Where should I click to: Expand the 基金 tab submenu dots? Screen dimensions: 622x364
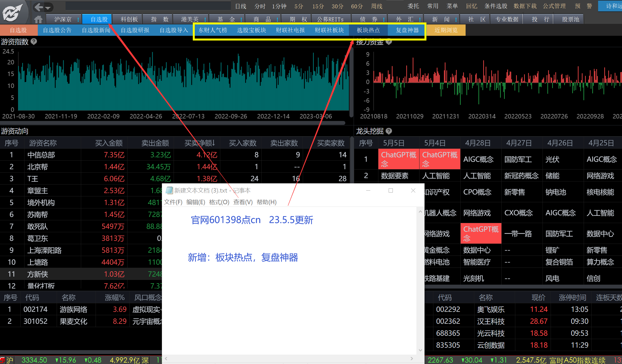241,19
